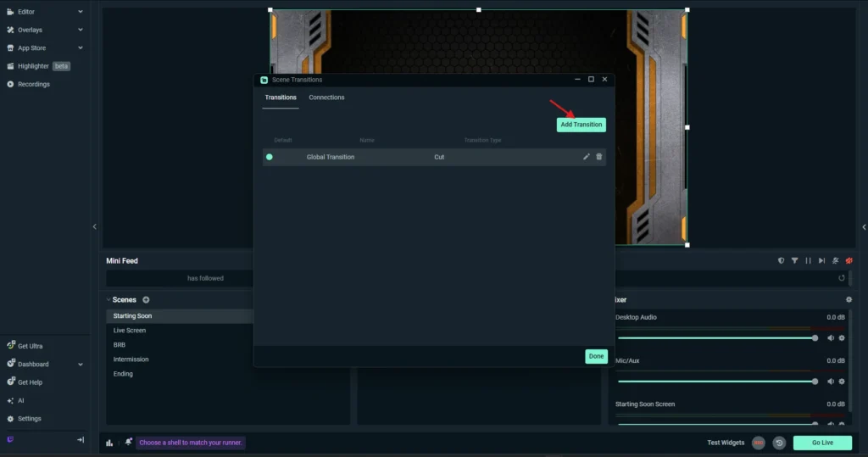Delete the Global Transition using the trash icon

point(599,157)
